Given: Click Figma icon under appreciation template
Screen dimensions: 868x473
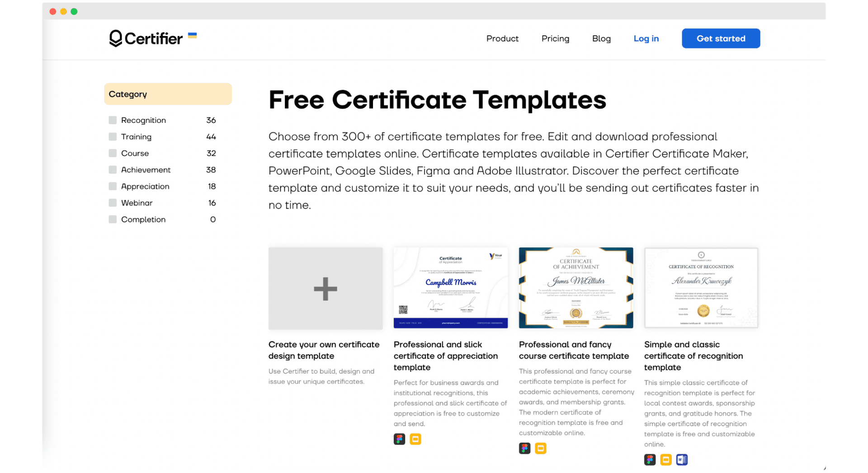Looking at the screenshot, I should tap(399, 439).
